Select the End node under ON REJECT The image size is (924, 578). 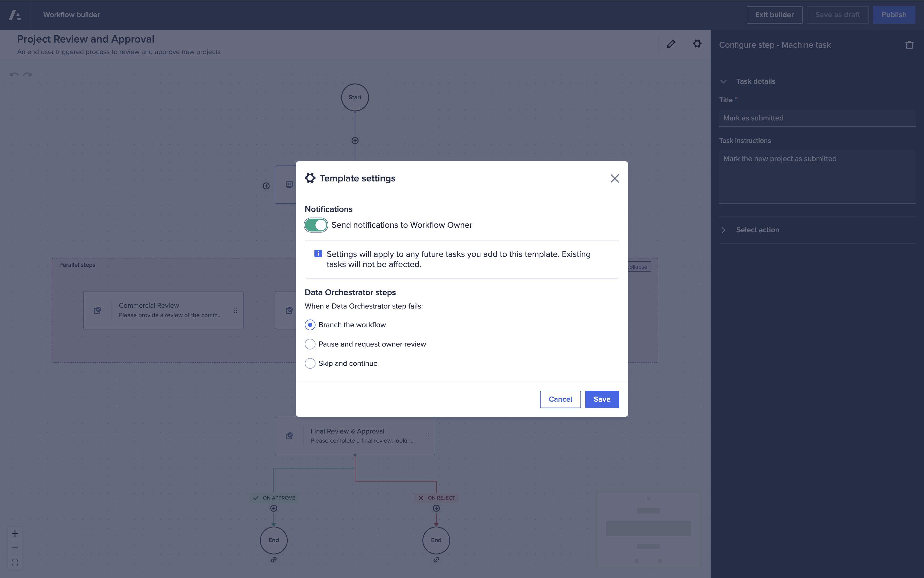436,540
